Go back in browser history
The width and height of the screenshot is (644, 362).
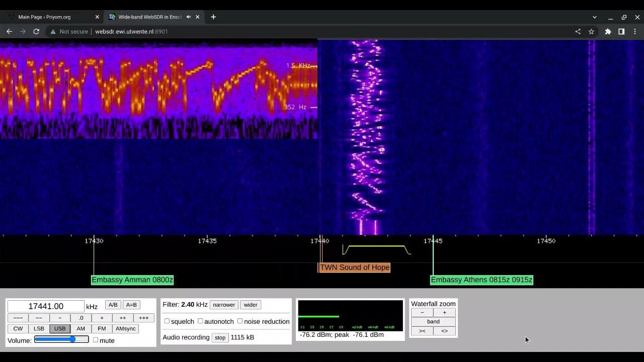click(9, 31)
